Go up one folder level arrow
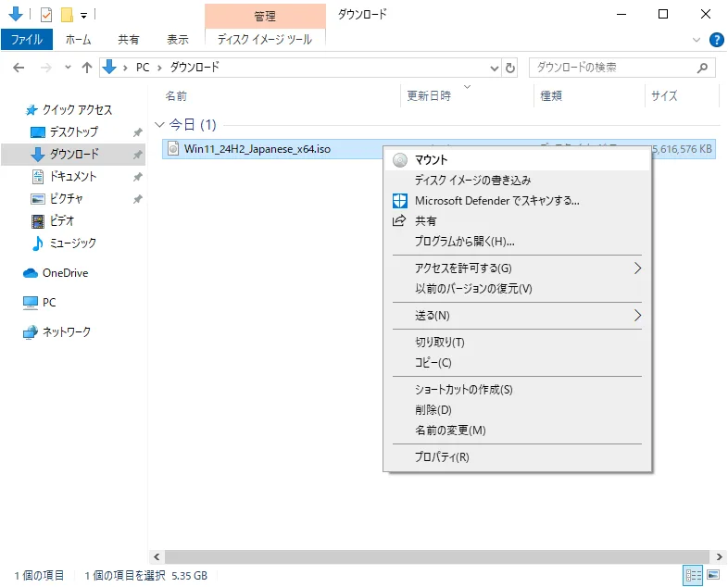 (87, 68)
